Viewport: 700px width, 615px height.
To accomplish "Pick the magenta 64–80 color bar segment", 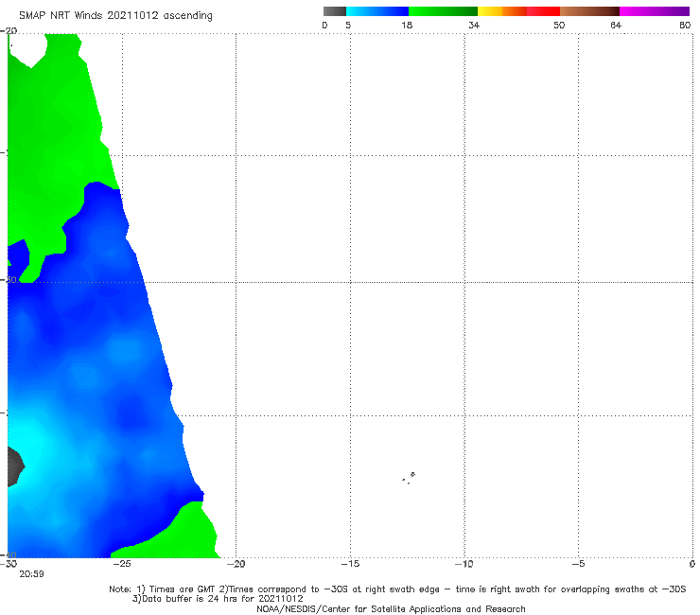I will pos(655,11).
